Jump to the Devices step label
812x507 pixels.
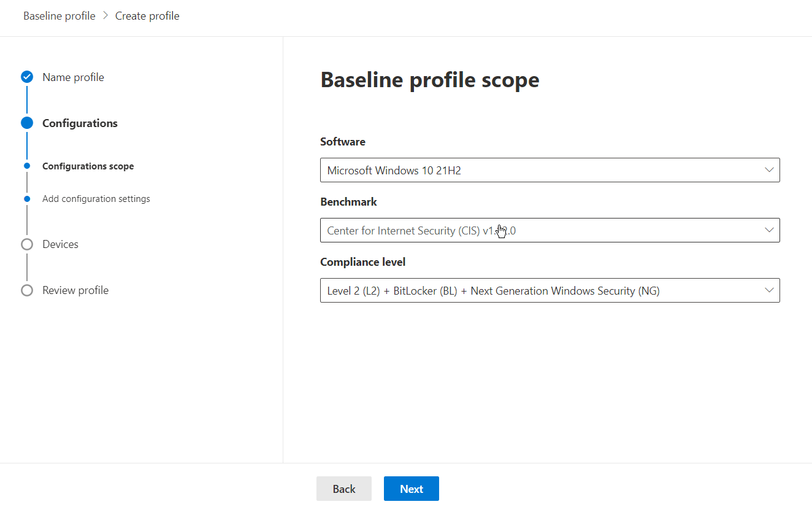click(x=60, y=244)
